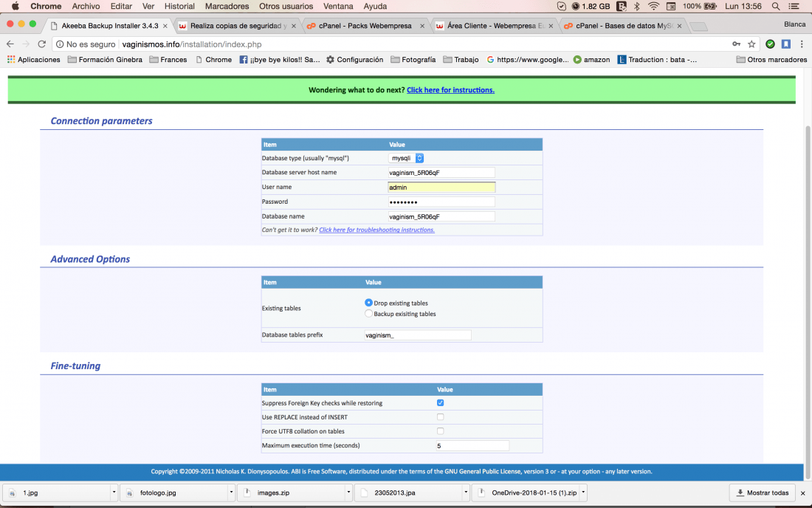Open the Fotografía bookmark folder
Screen dimensions: 812x508
pyautogui.click(x=413, y=60)
